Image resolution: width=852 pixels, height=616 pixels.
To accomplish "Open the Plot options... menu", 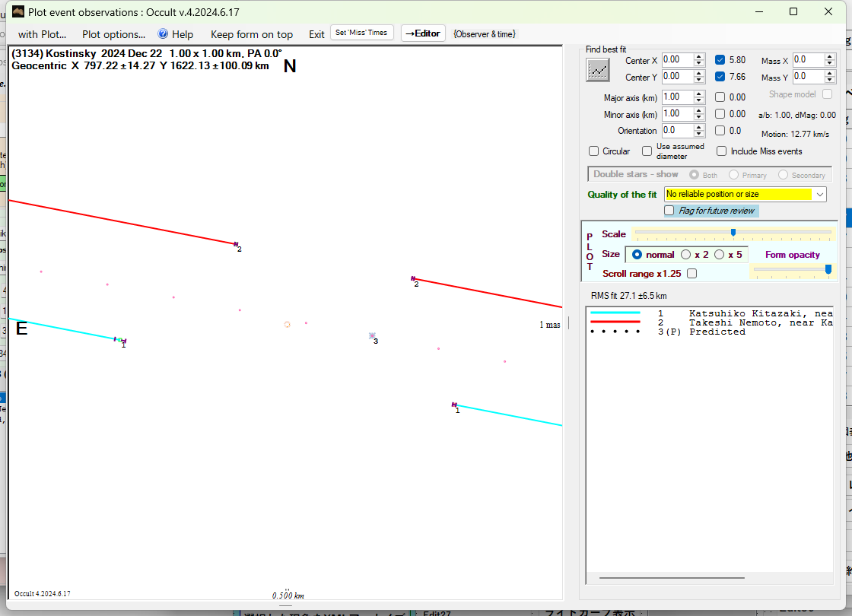I will (x=113, y=34).
